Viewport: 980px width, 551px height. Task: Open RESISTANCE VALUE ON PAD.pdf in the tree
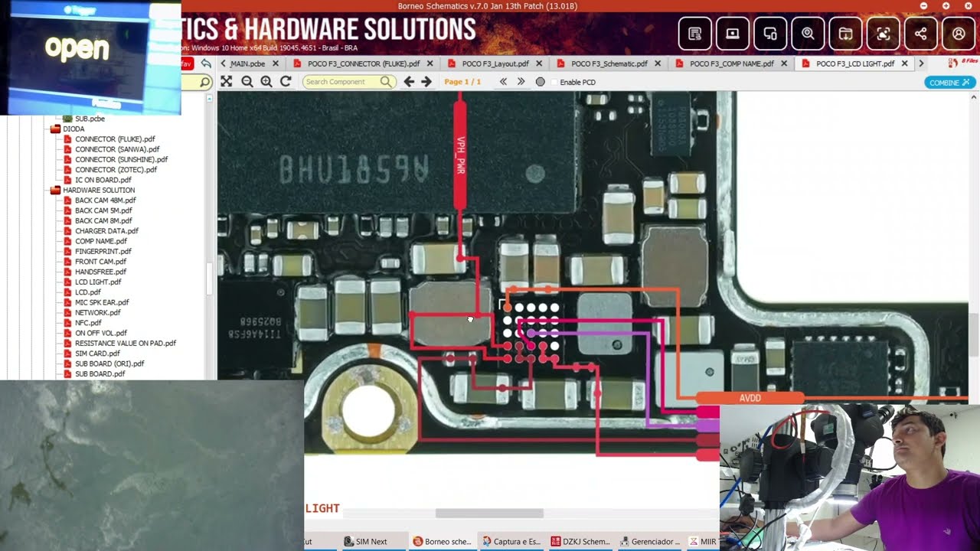coord(125,344)
